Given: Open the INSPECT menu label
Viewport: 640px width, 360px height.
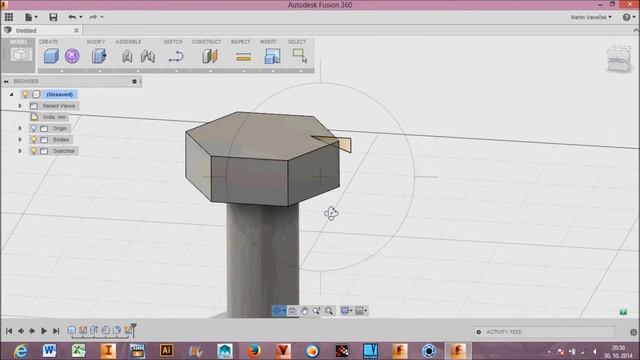Looking at the screenshot, I should pyautogui.click(x=240, y=42).
